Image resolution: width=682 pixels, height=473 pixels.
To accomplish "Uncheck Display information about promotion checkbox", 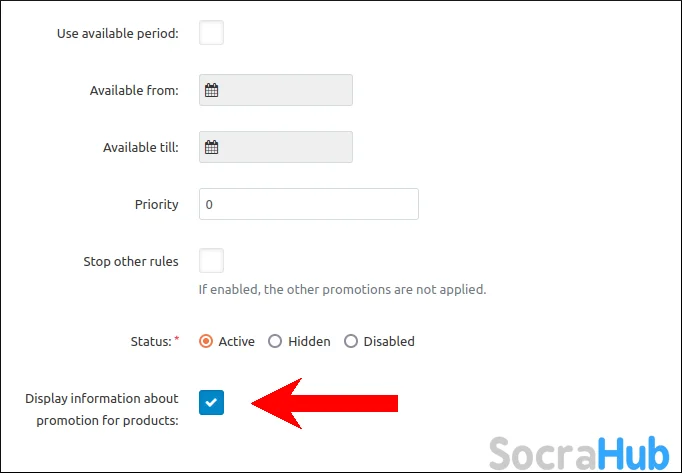I will [x=211, y=402].
